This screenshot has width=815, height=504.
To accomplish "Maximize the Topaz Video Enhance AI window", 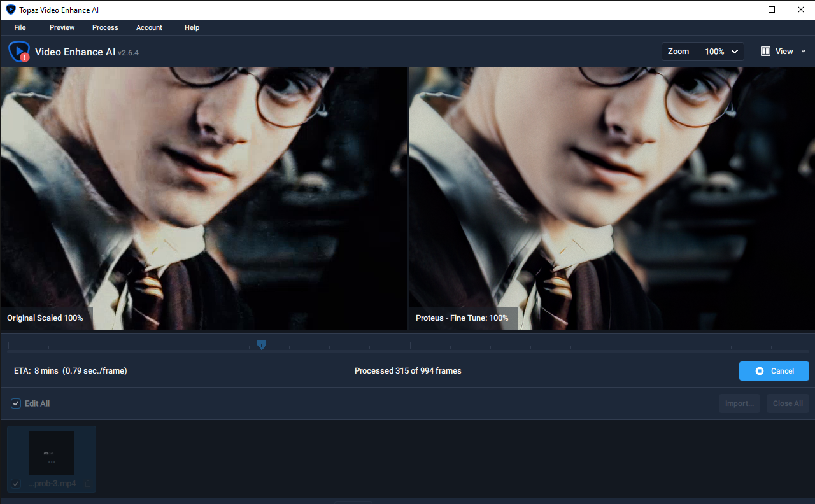I will [x=772, y=10].
